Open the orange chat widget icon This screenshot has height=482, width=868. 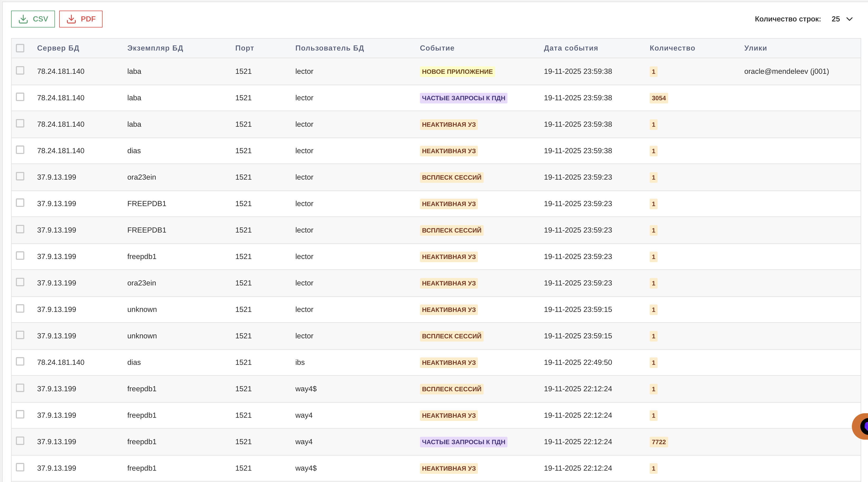coord(861,426)
